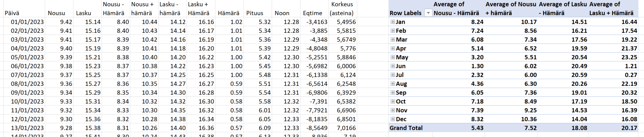This screenshot has height=137, width=644.
Task: Expand the May pivot row
Action: [392, 57]
